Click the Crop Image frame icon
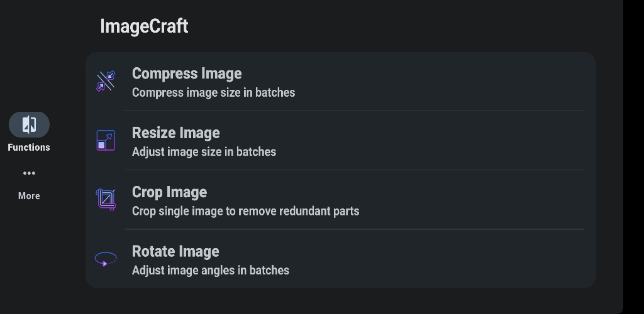Screen dimensions: 644x314 [106, 200]
